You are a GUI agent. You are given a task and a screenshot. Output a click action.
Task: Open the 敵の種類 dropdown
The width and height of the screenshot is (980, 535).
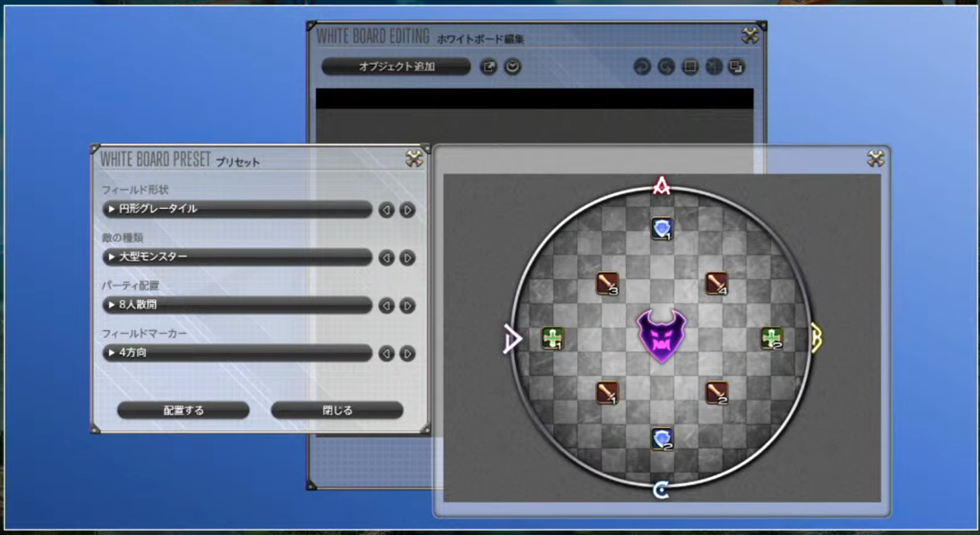(237, 257)
